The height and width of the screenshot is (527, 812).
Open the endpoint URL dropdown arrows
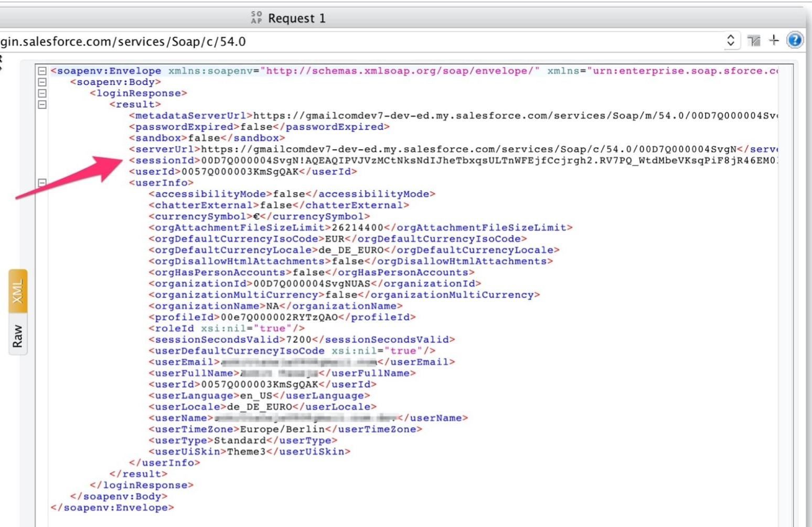pyautogui.click(x=730, y=40)
